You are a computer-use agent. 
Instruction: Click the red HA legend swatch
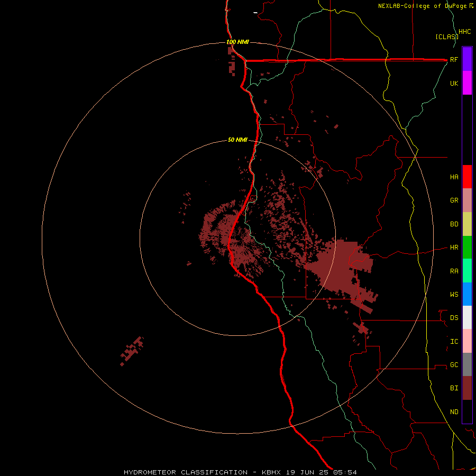(467, 176)
